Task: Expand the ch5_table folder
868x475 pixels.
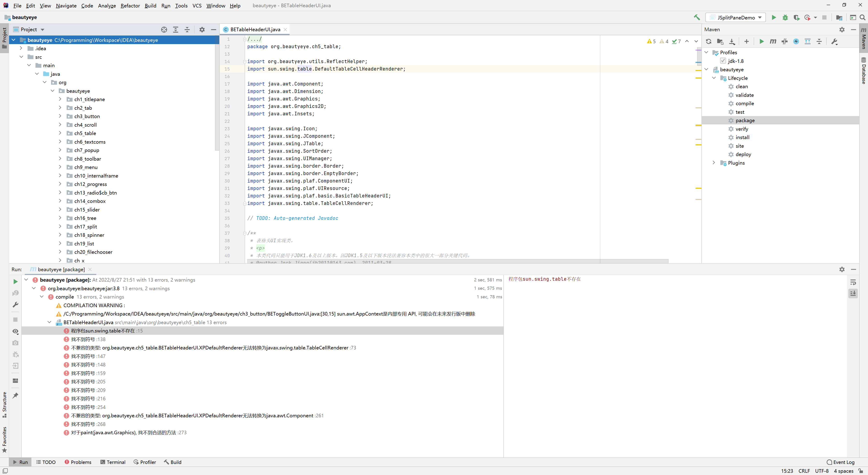Action: point(60,133)
